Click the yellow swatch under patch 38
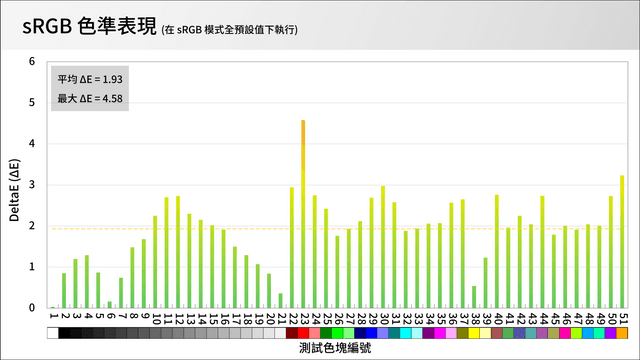The height and width of the screenshot is (360, 640). tap(474, 333)
